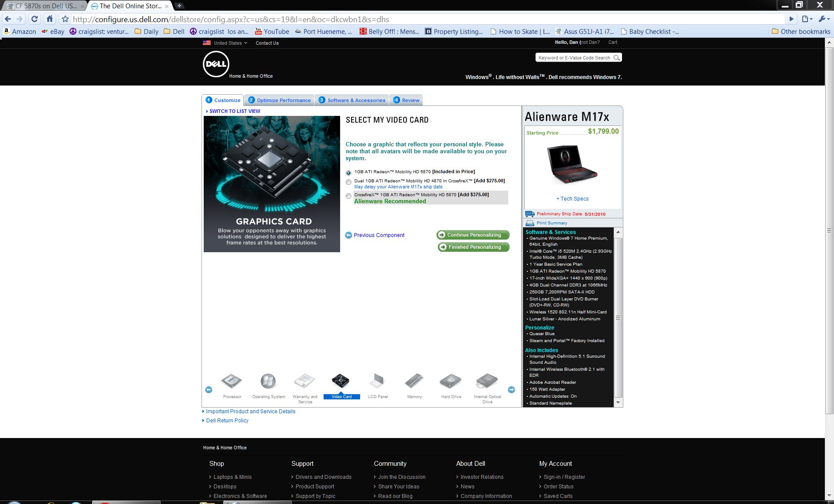Select Dual 1GB Radeon HD 4870 CrossfireX option
The width and height of the screenshot is (834, 504).
point(348,182)
